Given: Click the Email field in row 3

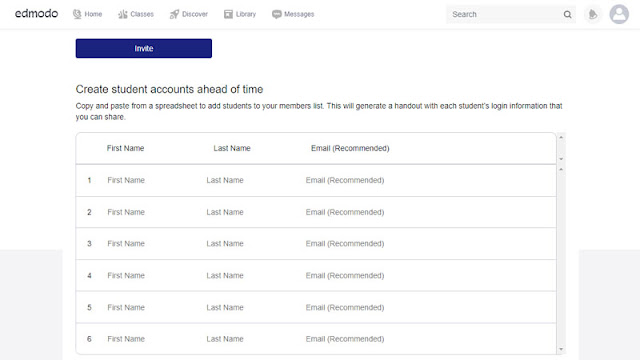Looking at the screenshot, I should (x=427, y=244).
